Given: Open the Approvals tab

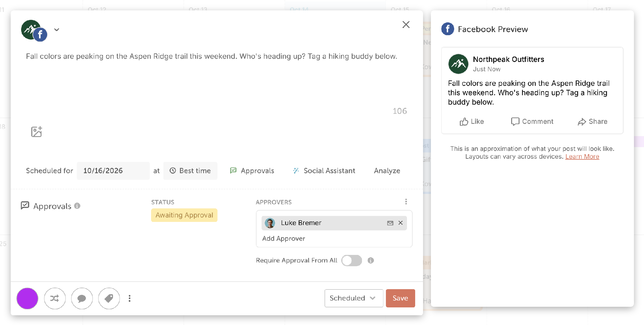Looking at the screenshot, I should tap(252, 171).
